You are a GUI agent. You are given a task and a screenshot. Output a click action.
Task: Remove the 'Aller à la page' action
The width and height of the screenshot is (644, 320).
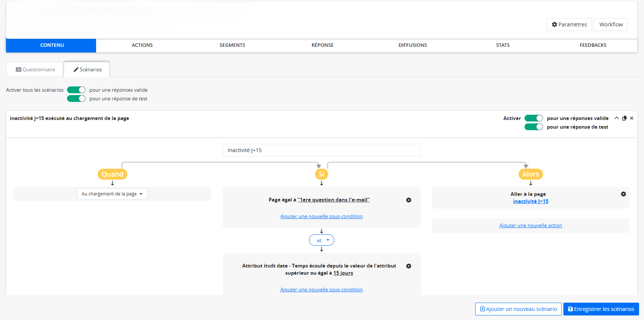click(x=623, y=194)
